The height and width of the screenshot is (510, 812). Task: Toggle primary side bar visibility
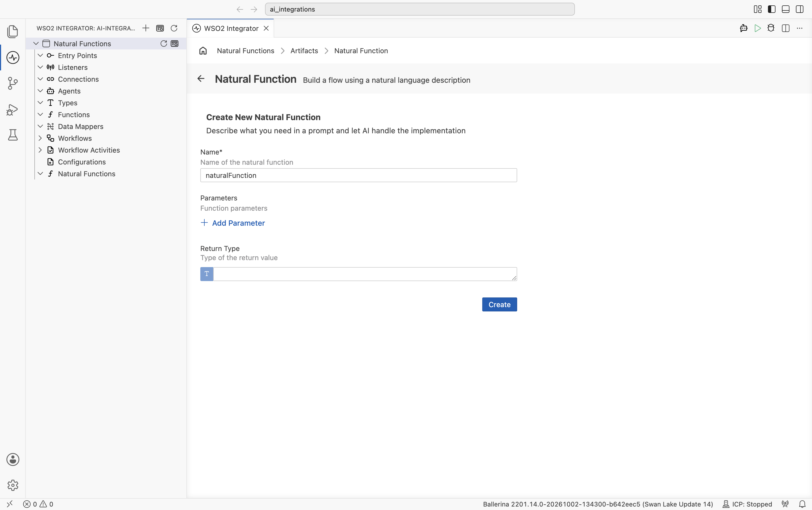coord(771,9)
